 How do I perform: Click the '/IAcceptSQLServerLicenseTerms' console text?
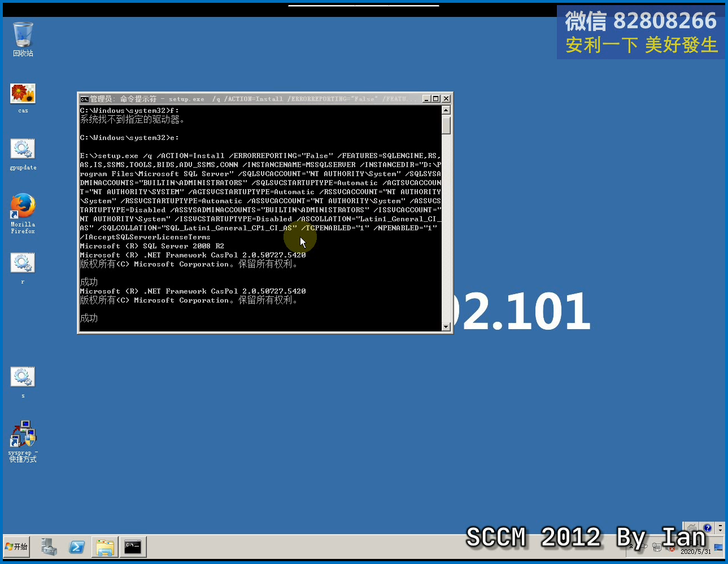click(x=145, y=237)
